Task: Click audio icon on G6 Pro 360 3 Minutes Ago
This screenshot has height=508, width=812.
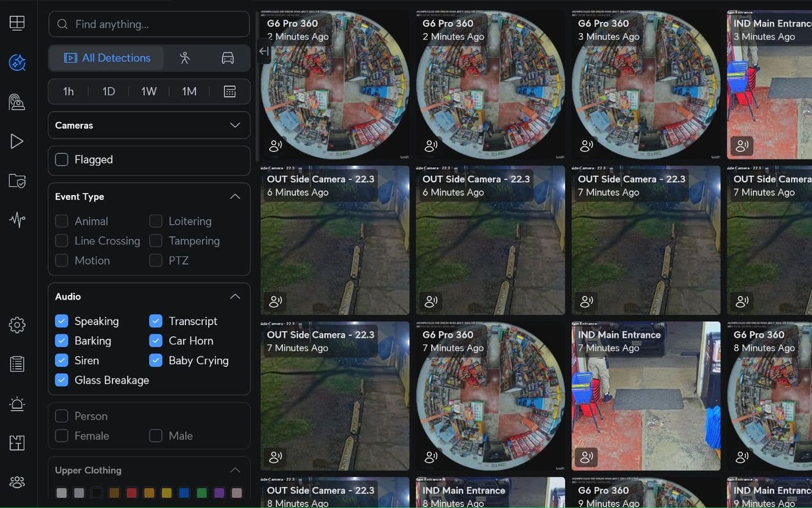Action: 586,145
